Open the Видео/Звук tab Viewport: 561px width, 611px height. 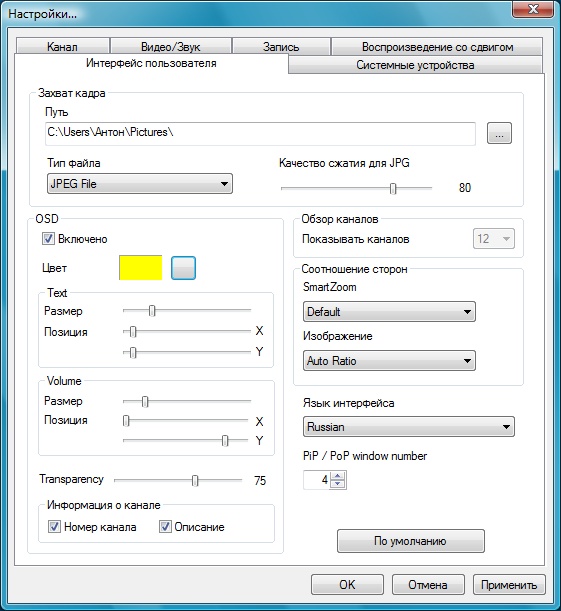171,46
